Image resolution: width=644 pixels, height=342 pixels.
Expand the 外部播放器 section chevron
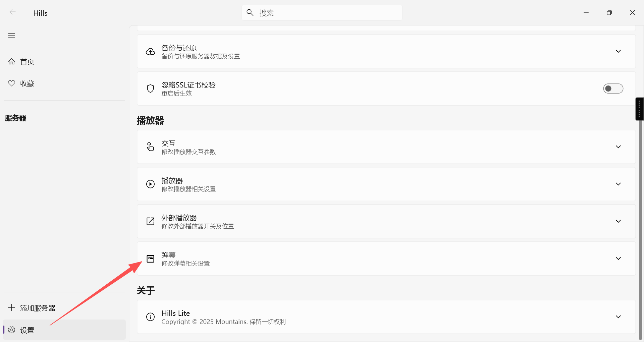tap(618, 221)
